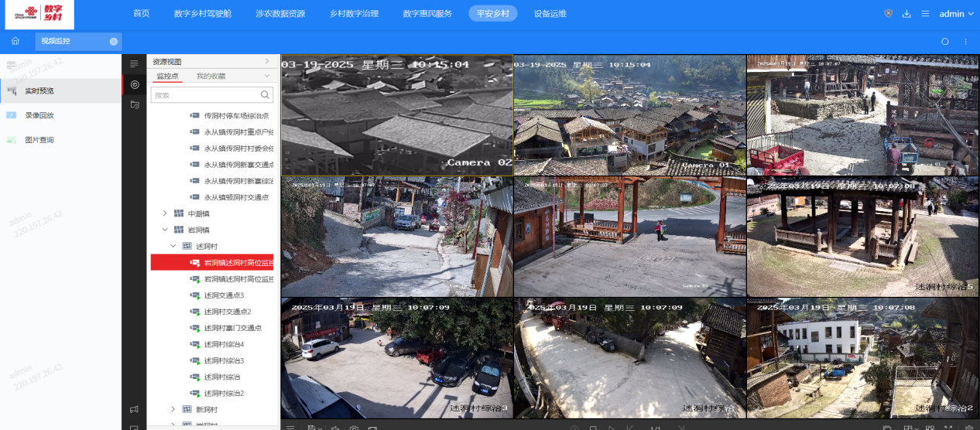Open 录像回放 in the left navigation
The width and height of the screenshot is (980, 430).
point(39,115)
